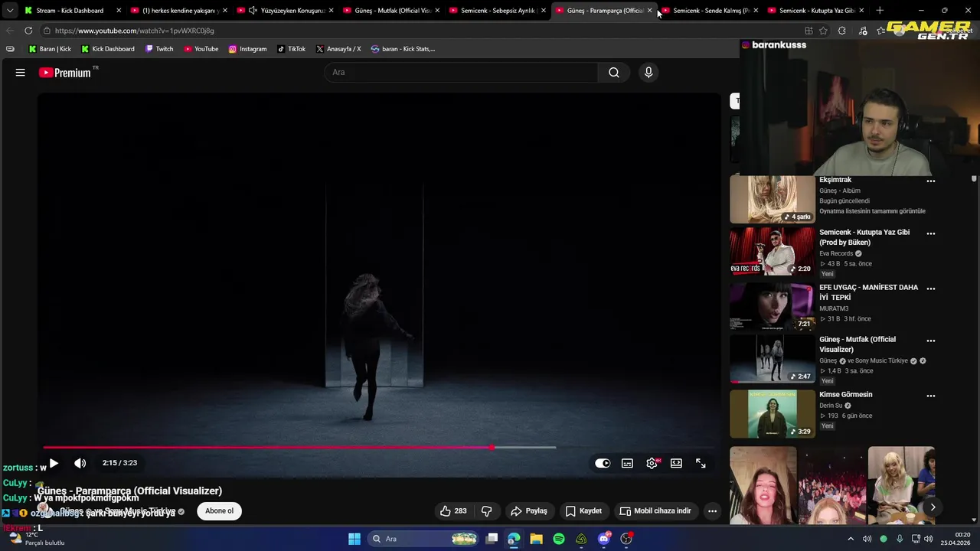Open options for EFE UYGAÇ video
Image resolution: width=980 pixels, height=551 pixels.
coord(931,289)
